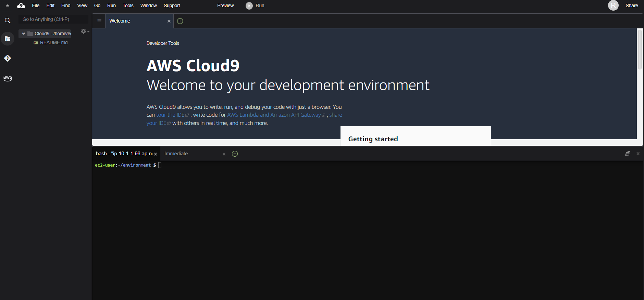Open the editor pane tab list menu icon
Viewport: 644px width, 300px height.
coord(99,21)
